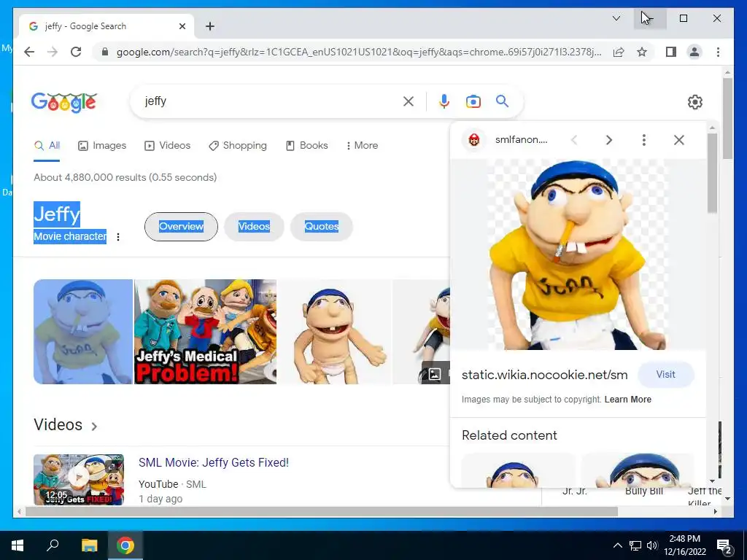This screenshot has height=560, width=747.
Task: Open Windows taskbar search
Action: click(53, 545)
